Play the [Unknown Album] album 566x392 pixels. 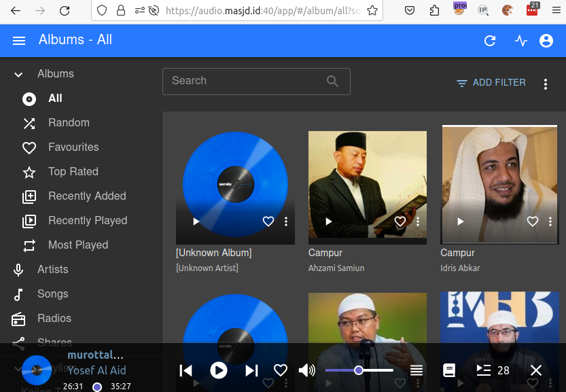coord(196,221)
